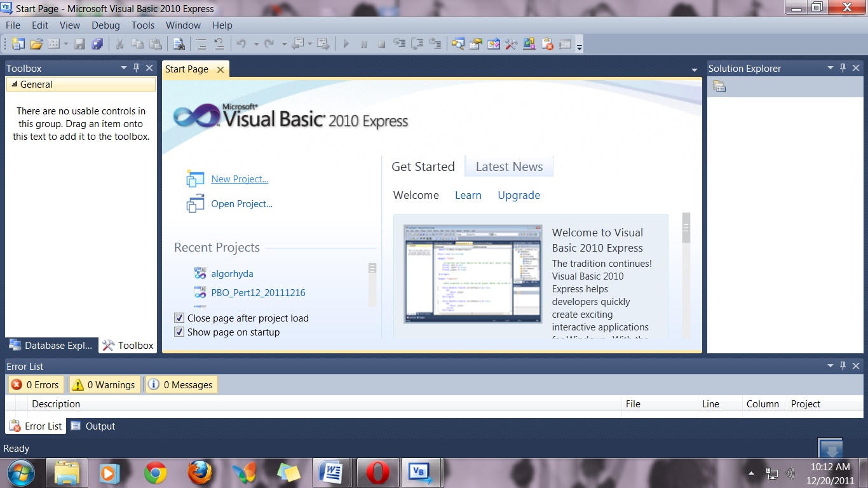
Task: Open Solution Explorer window position dropdown arrow
Action: 831,68
